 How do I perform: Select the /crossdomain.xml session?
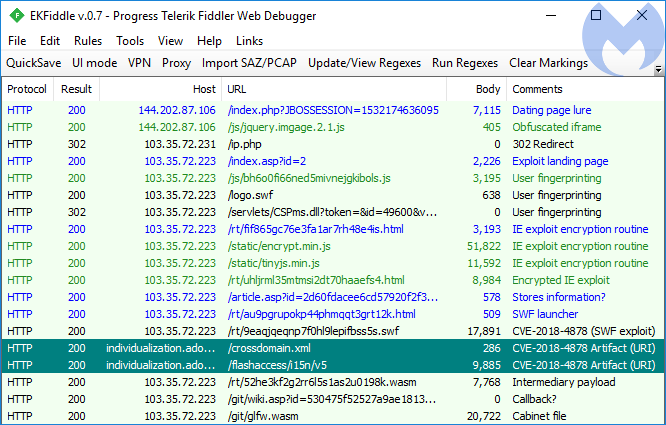[x=333, y=348]
